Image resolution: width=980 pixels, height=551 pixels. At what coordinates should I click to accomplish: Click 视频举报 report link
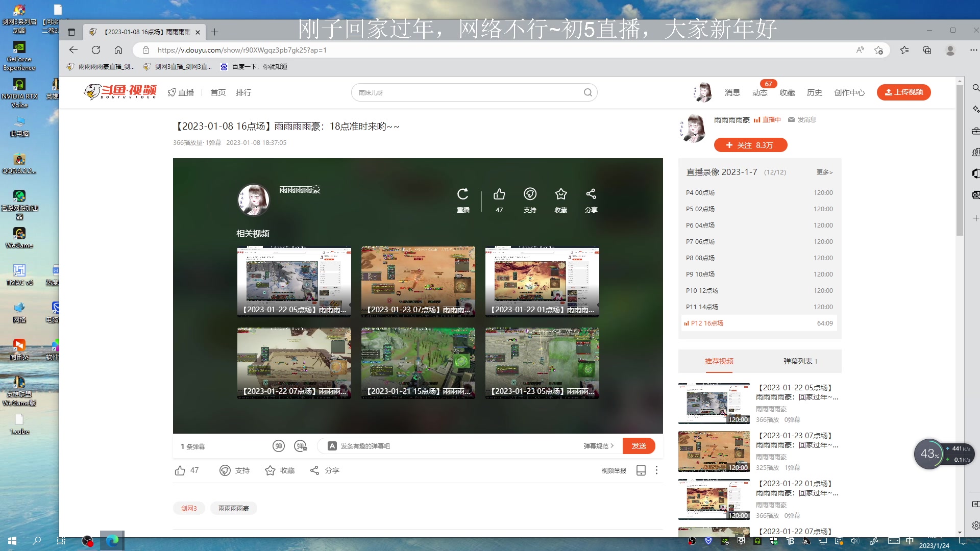click(614, 470)
